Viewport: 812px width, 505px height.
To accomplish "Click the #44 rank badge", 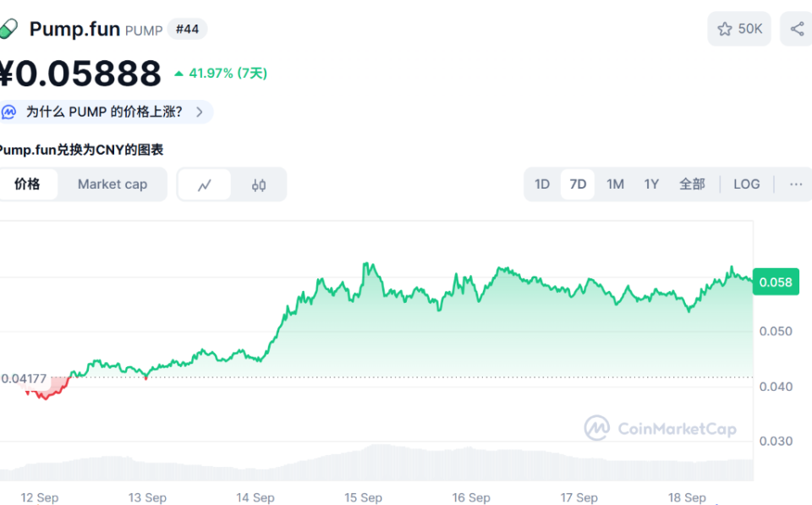I will pyautogui.click(x=187, y=29).
